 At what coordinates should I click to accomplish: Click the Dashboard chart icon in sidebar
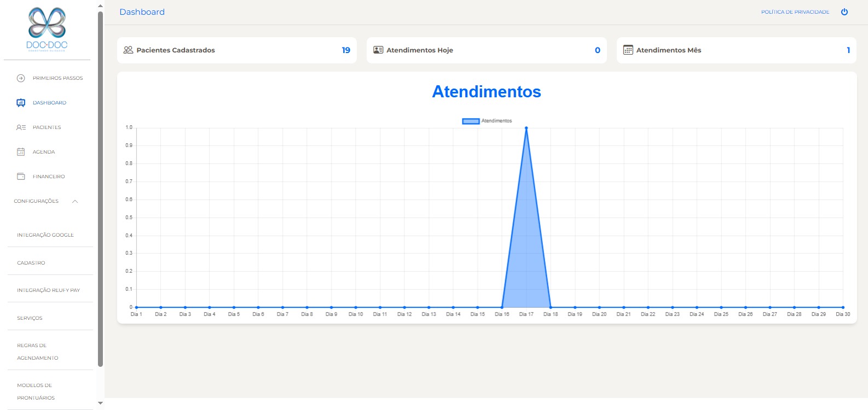pos(21,103)
